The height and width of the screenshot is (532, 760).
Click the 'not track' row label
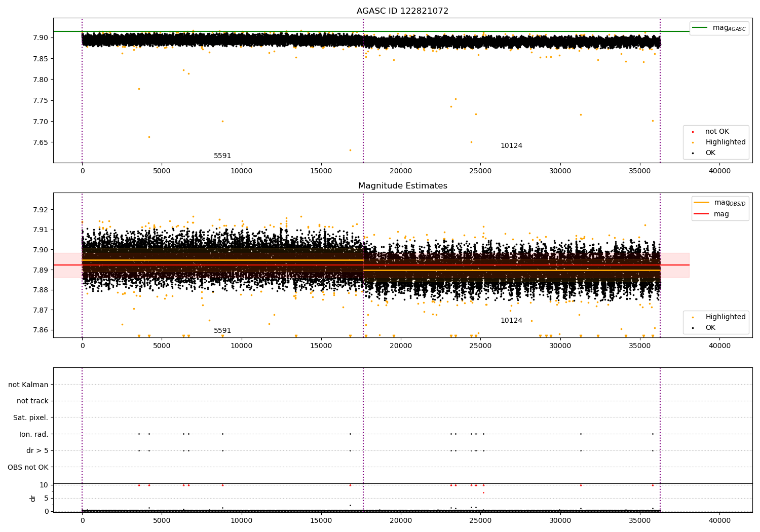pyautogui.click(x=32, y=401)
